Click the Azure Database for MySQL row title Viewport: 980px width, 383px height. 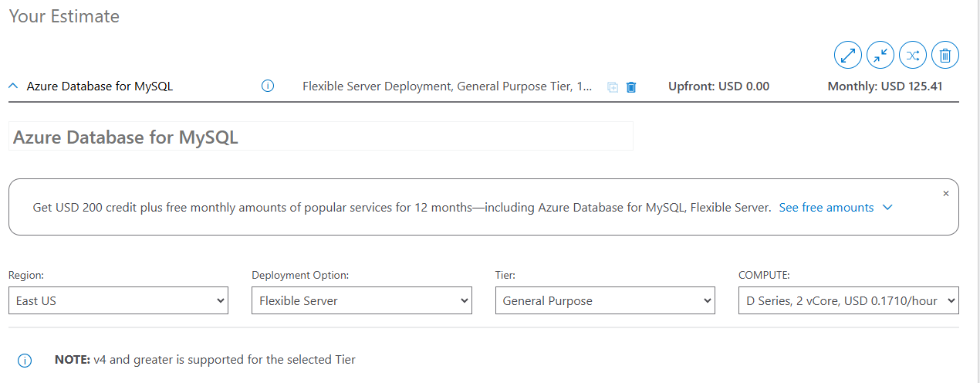100,86
